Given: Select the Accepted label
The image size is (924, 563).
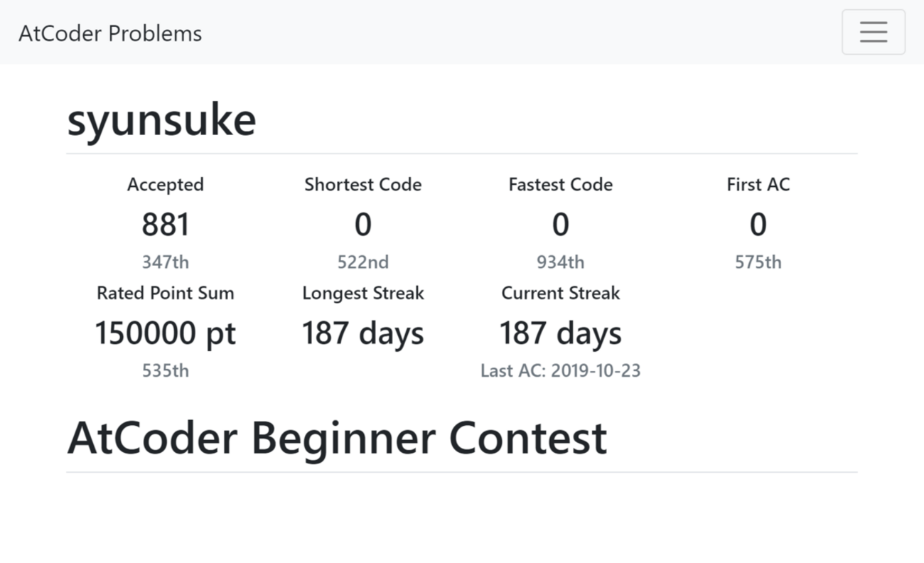Looking at the screenshot, I should point(166,185).
